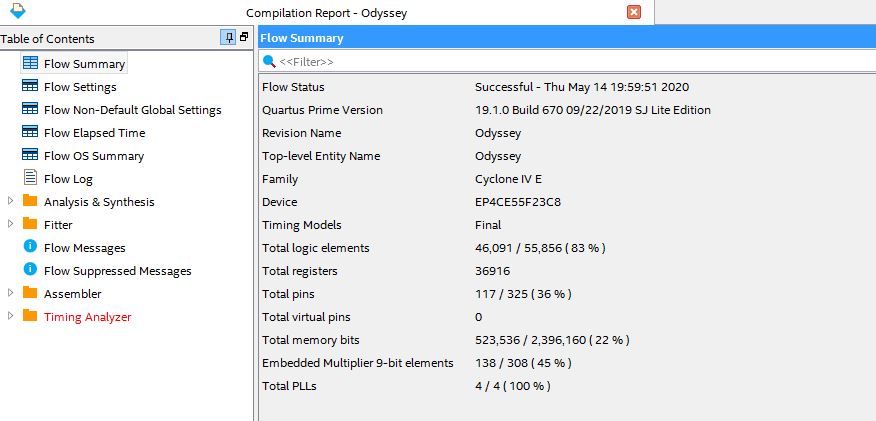Select the '36916' registers value

[x=493, y=271]
